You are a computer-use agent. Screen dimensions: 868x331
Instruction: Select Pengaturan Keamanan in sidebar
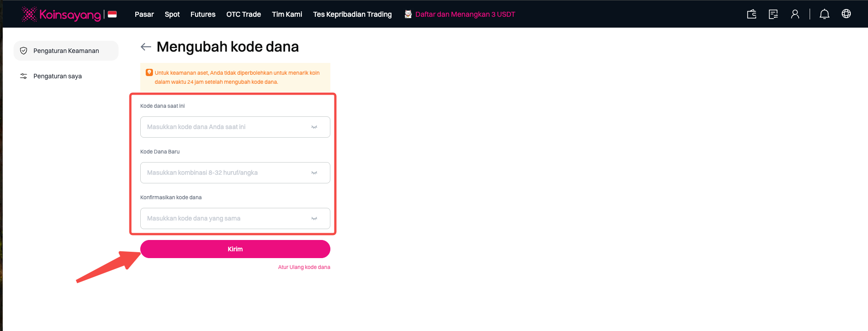[66, 51]
